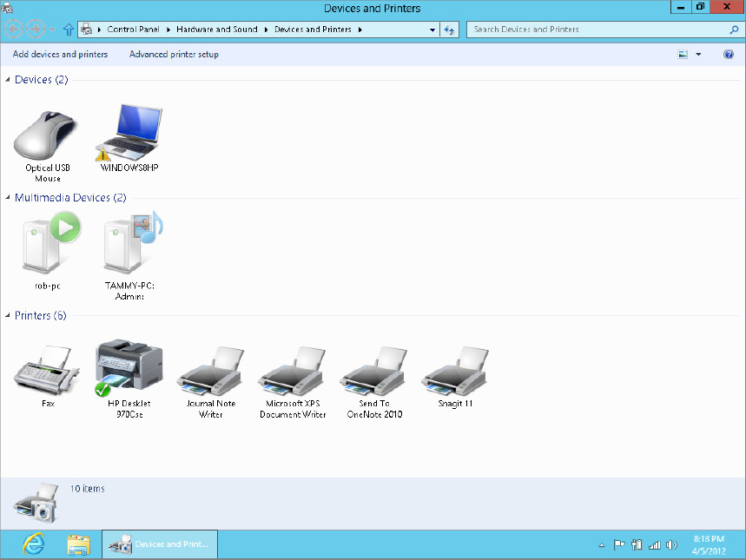The width and height of the screenshot is (746, 560).
Task: Open Advanced printer setup
Action: (x=174, y=54)
